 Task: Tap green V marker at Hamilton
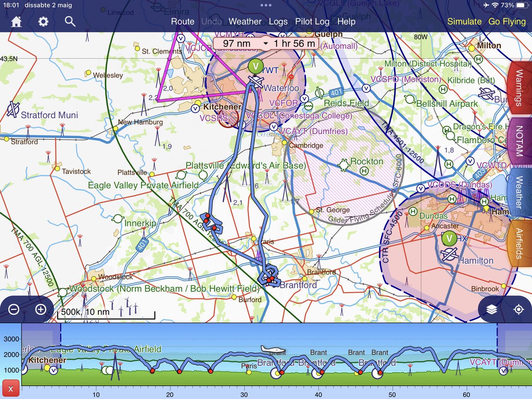[449, 239]
